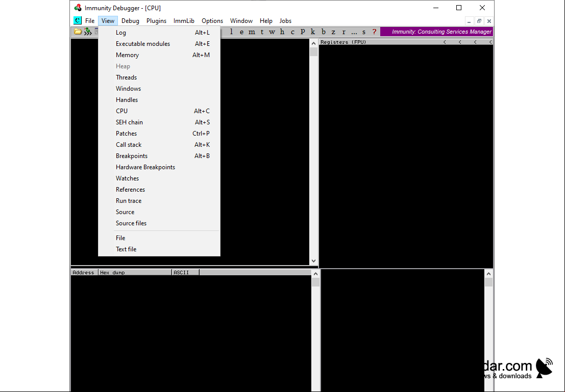Screen dimensions: 565x392
Task: Click the stack pane scrollbar thumb
Action: pos(488,282)
